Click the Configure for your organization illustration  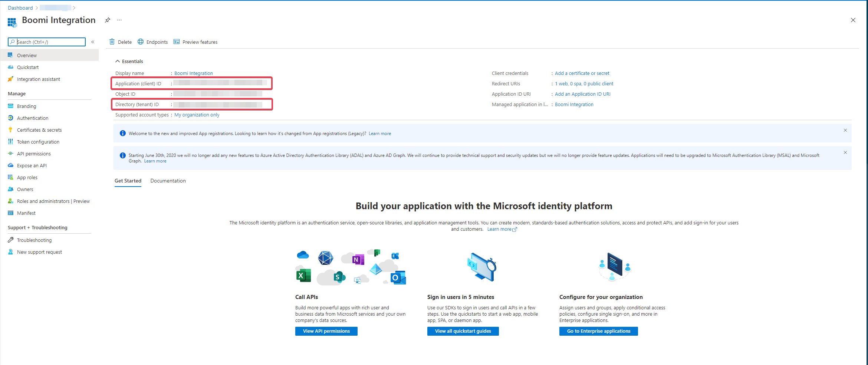[x=614, y=267]
